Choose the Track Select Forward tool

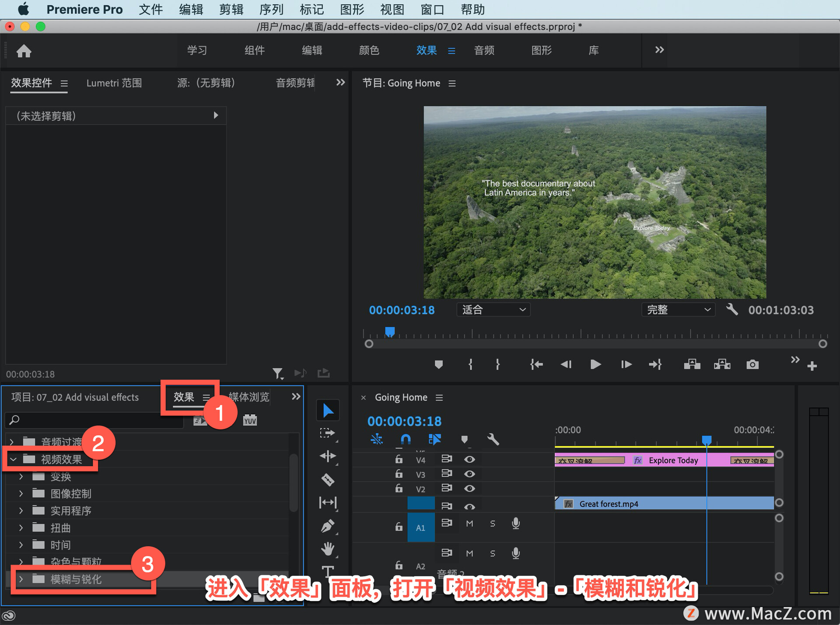click(x=328, y=433)
